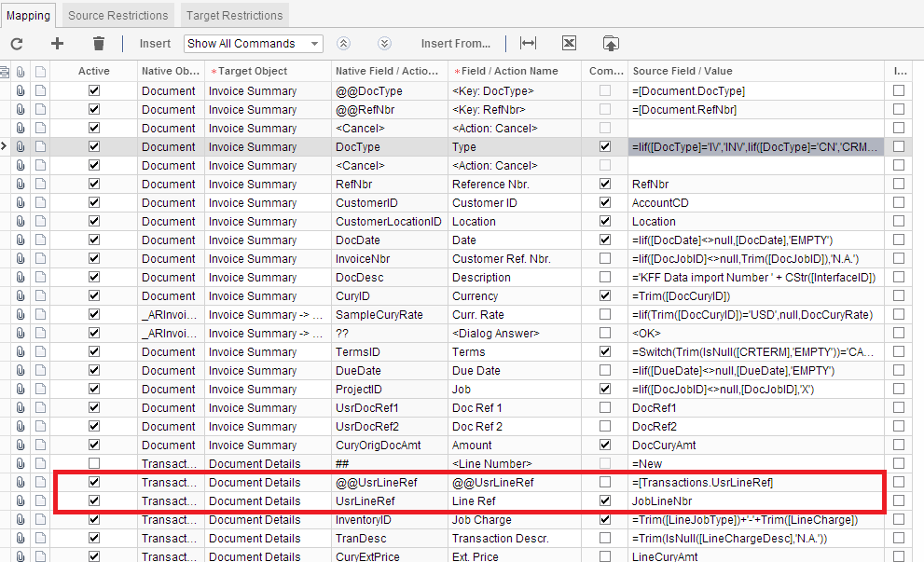Image resolution: width=924 pixels, height=562 pixels.
Task: Enable the Commit checkbox for Line Ref
Action: pyautogui.click(x=605, y=500)
